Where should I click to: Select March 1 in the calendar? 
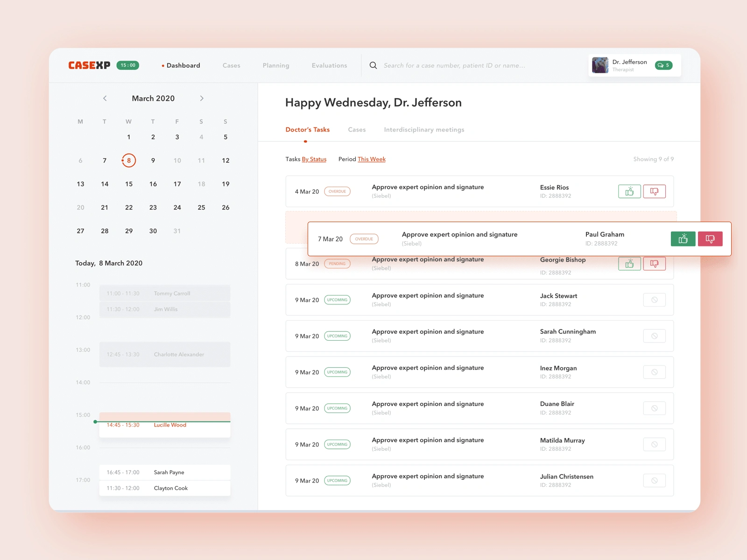pos(129,137)
